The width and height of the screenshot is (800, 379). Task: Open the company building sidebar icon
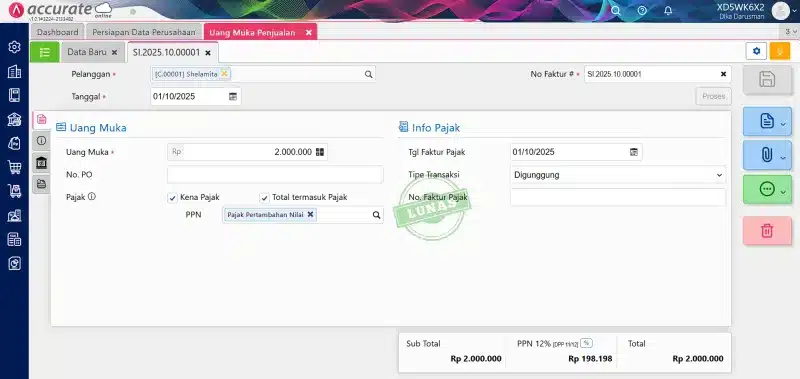click(14, 71)
